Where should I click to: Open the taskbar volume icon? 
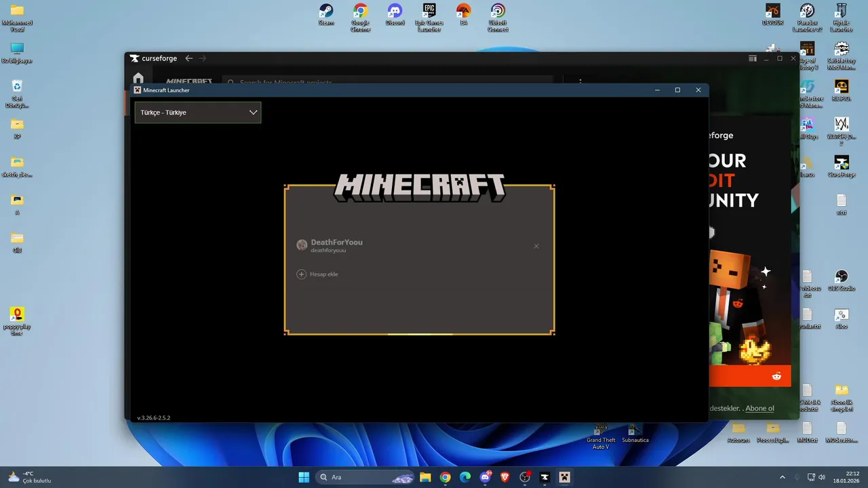(x=822, y=477)
